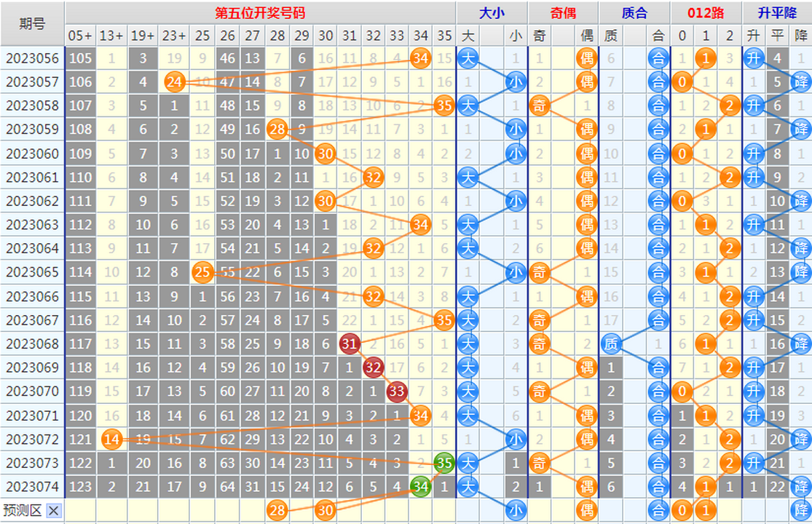
Task: Select the 012路 group header
Action: (706, 13)
